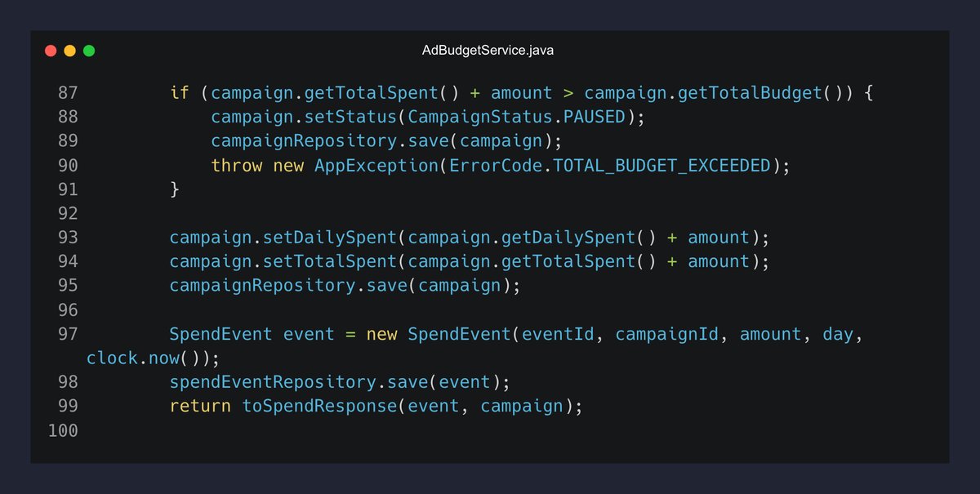Click the red close window dot
This screenshot has width=980, height=494.
(x=51, y=51)
